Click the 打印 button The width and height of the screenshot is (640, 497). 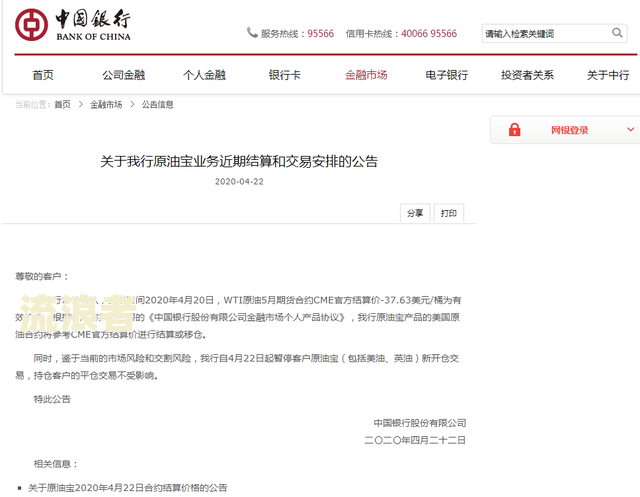(x=449, y=213)
